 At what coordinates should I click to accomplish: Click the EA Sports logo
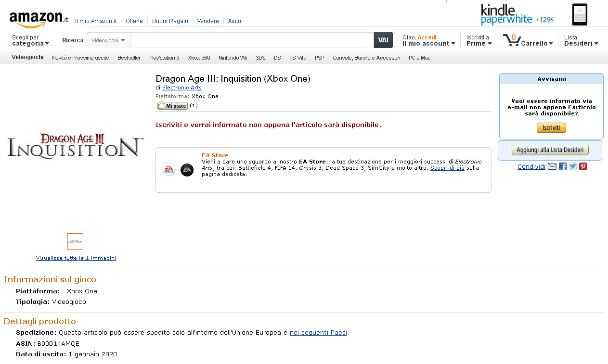[x=168, y=170]
